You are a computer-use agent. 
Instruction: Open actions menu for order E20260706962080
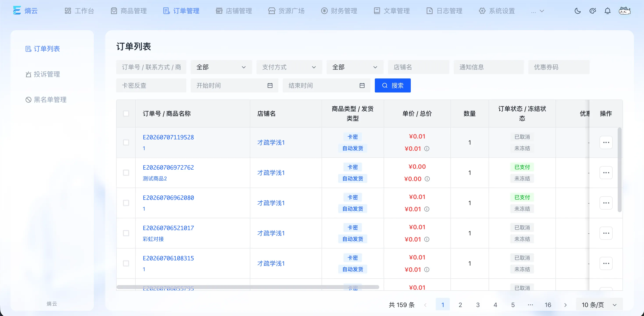click(606, 203)
